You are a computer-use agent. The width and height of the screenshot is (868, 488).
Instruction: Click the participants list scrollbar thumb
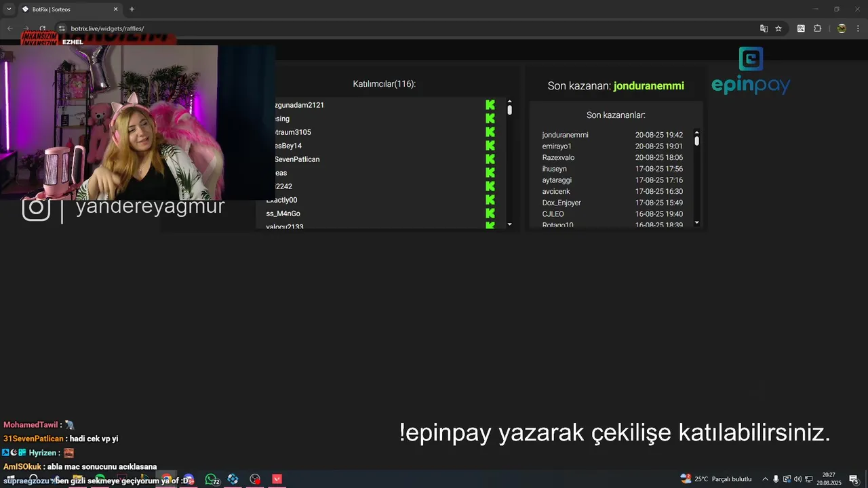(x=509, y=110)
